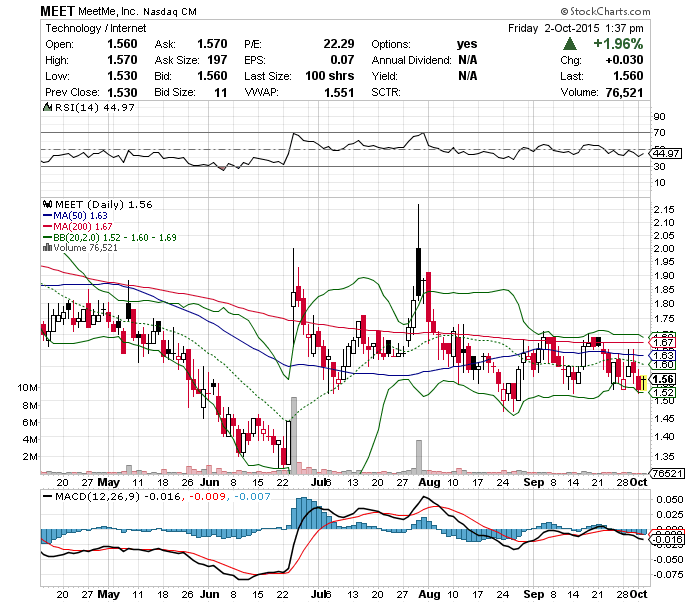Click the MA(50) 1.63 legend text
This screenshot has width=700, height=603.
tap(80, 216)
